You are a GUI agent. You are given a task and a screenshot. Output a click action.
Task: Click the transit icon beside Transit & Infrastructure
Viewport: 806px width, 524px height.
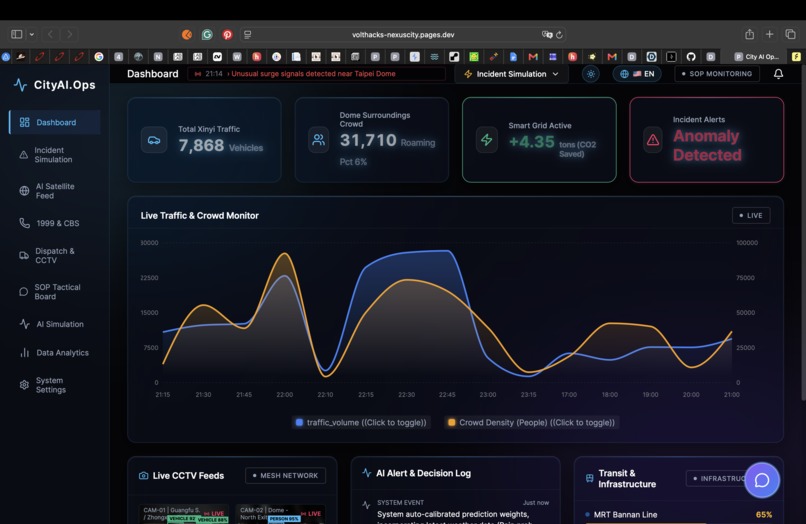click(x=590, y=478)
